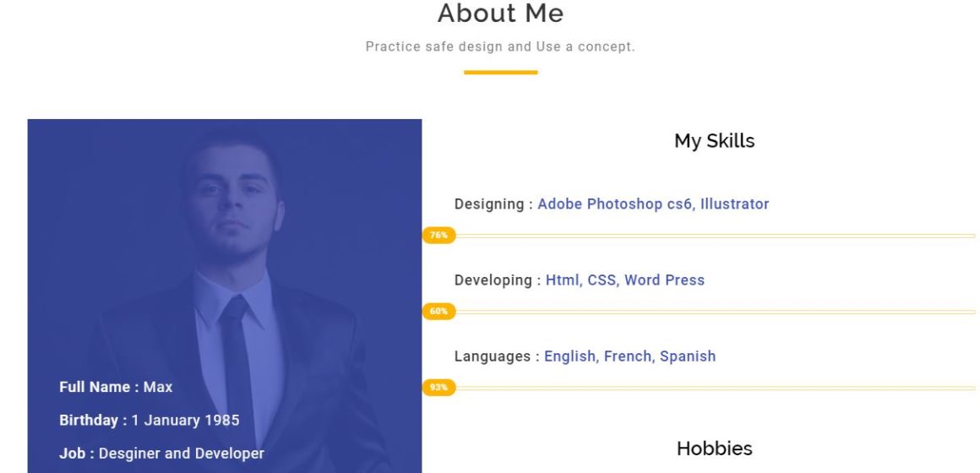Screen dimensions: 980x473
Task: Click the Developing skill progress bar
Action: (699, 312)
